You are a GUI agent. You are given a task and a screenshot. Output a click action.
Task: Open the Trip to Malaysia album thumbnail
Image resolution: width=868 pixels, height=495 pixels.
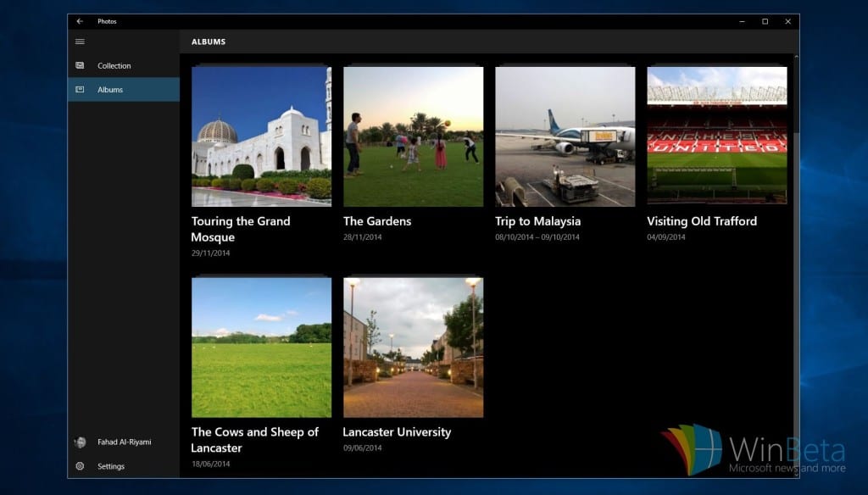pos(565,136)
